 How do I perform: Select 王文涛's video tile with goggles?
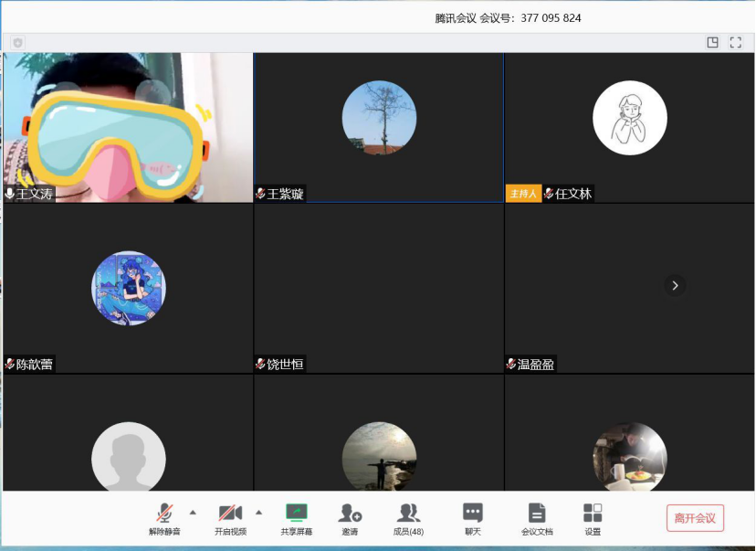[128, 127]
